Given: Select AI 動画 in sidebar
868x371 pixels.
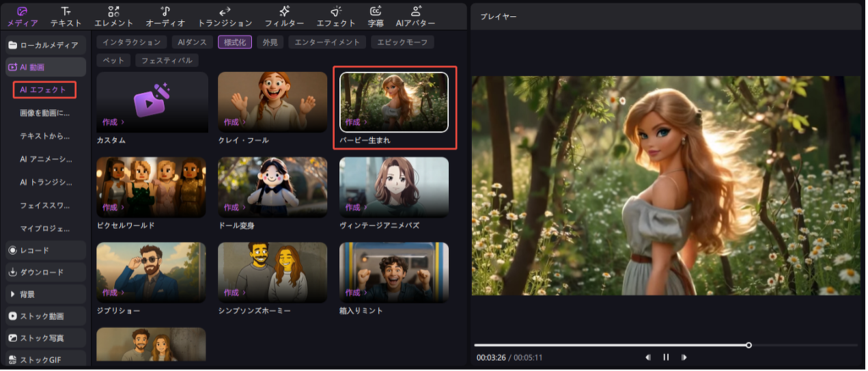Looking at the screenshot, I should coord(46,67).
